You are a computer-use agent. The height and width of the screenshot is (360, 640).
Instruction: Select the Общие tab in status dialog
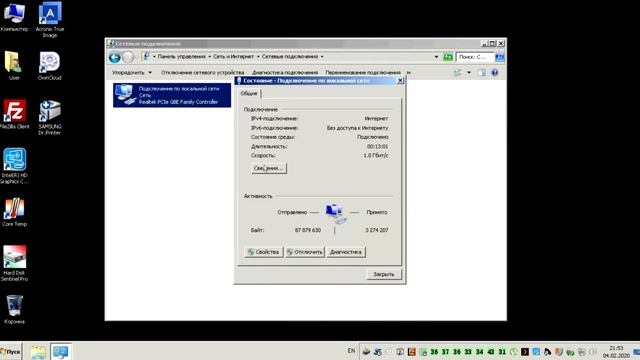[x=249, y=93]
